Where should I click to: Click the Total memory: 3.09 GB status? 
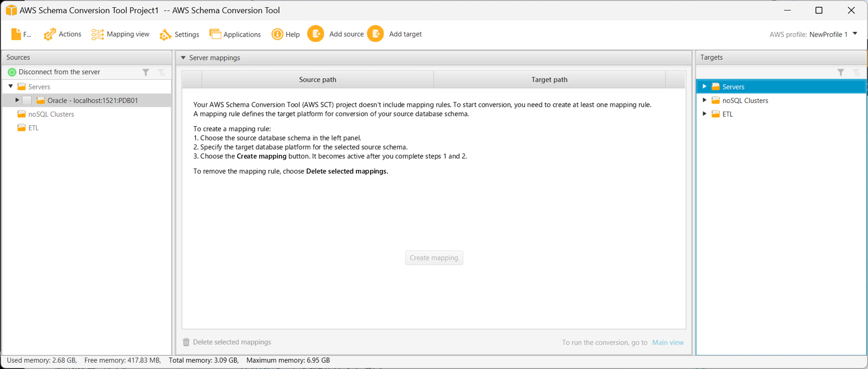[x=204, y=360]
